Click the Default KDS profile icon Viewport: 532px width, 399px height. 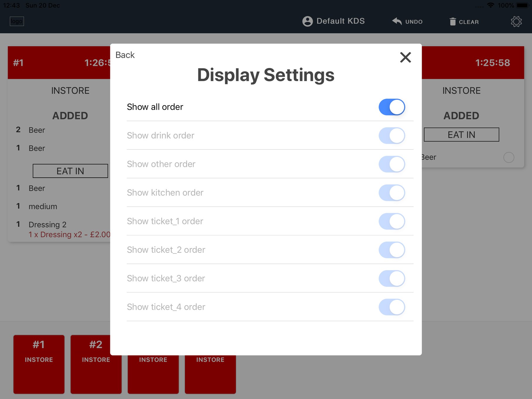point(307,21)
